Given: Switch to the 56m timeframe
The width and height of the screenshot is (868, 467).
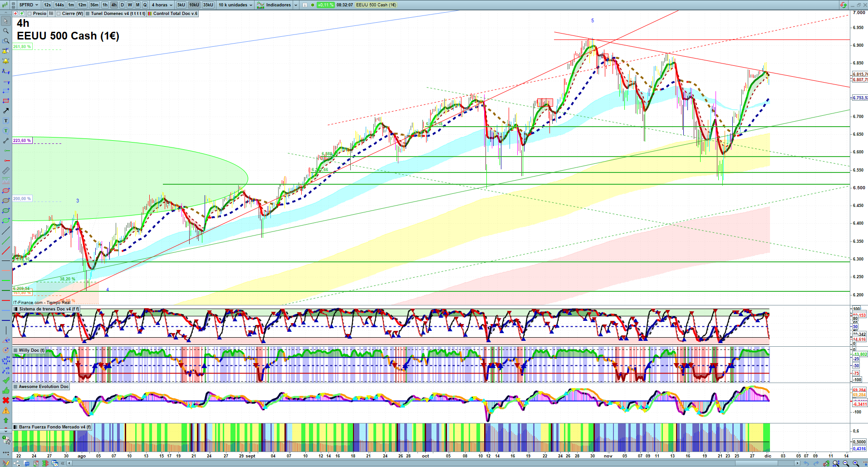Looking at the screenshot, I should coord(94,5).
